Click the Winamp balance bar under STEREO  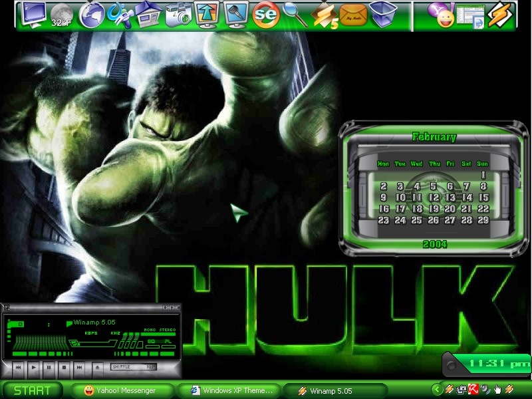click(158, 334)
